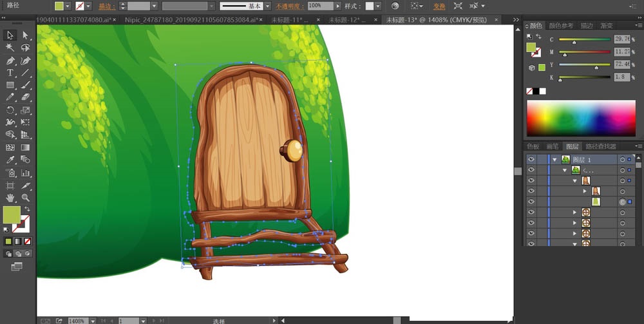Select the Free Transform tool

pyautogui.click(x=26, y=122)
